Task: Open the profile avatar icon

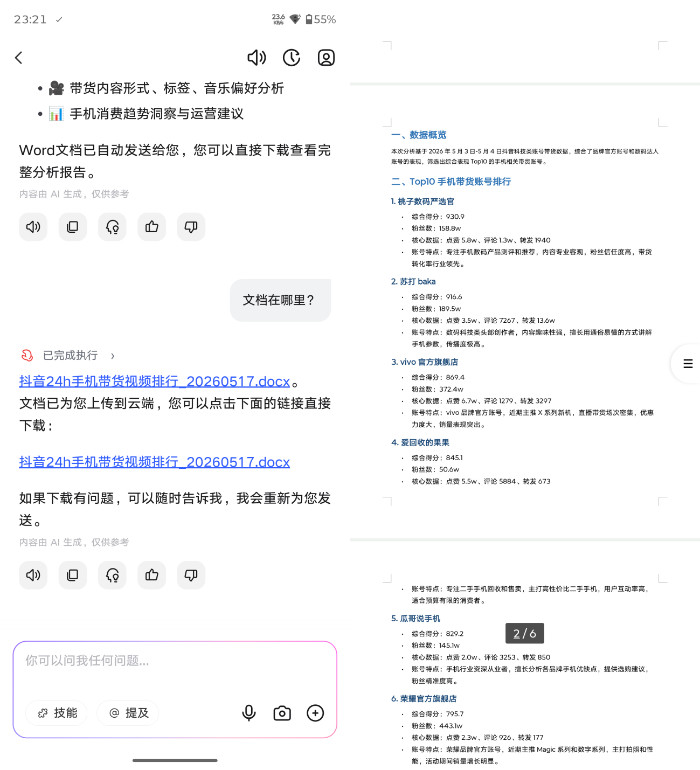Action: pos(326,58)
